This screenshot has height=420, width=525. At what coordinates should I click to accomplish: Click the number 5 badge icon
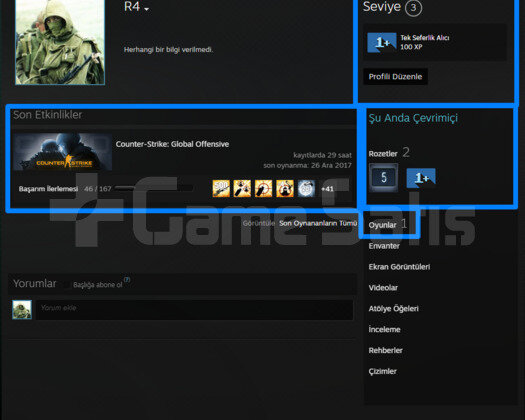(383, 178)
